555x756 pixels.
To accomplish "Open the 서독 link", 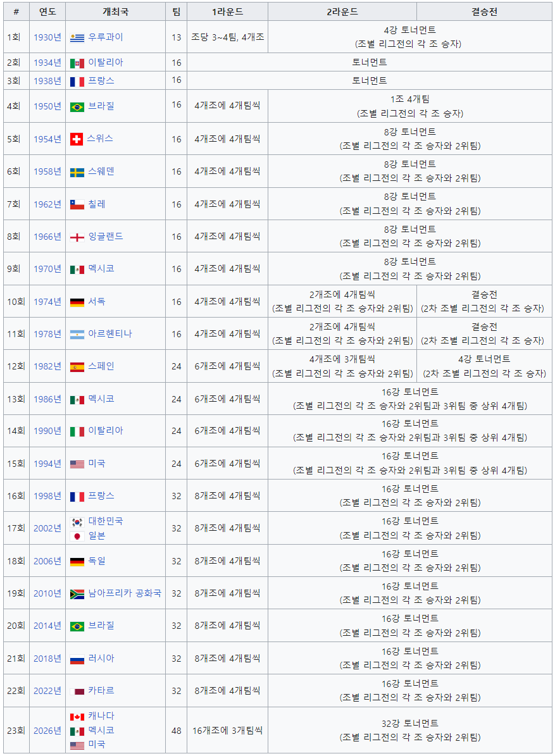I will [x=96, y=301].
